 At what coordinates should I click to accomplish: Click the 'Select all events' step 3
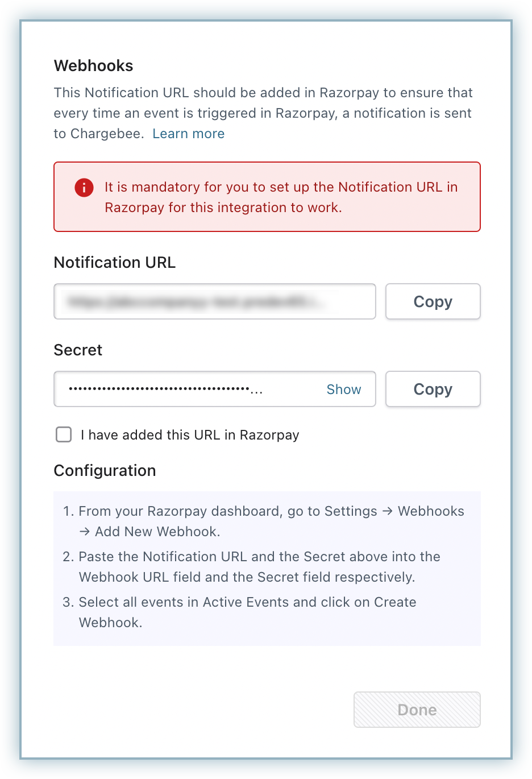(247, 612)
